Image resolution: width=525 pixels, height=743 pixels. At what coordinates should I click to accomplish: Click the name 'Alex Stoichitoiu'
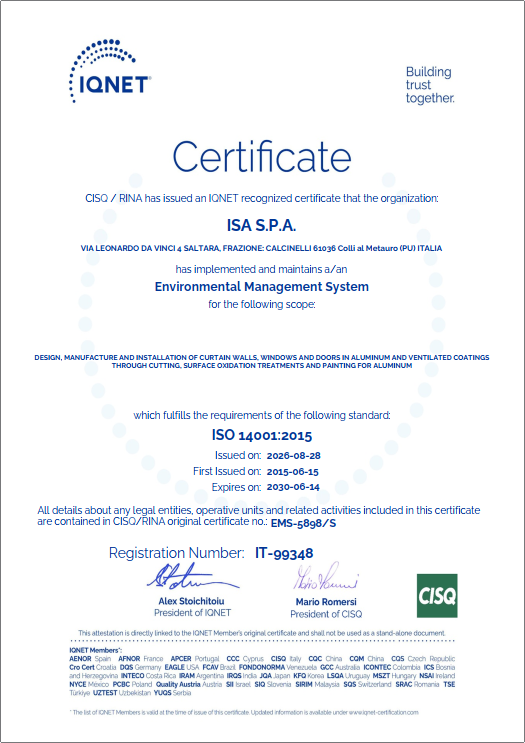tap(191, 601)
